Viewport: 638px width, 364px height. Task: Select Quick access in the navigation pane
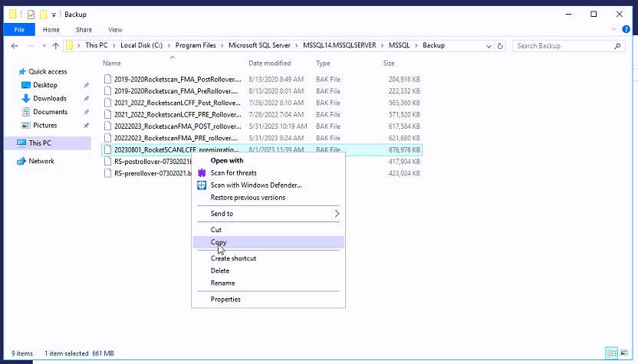[x=48, y=71]
